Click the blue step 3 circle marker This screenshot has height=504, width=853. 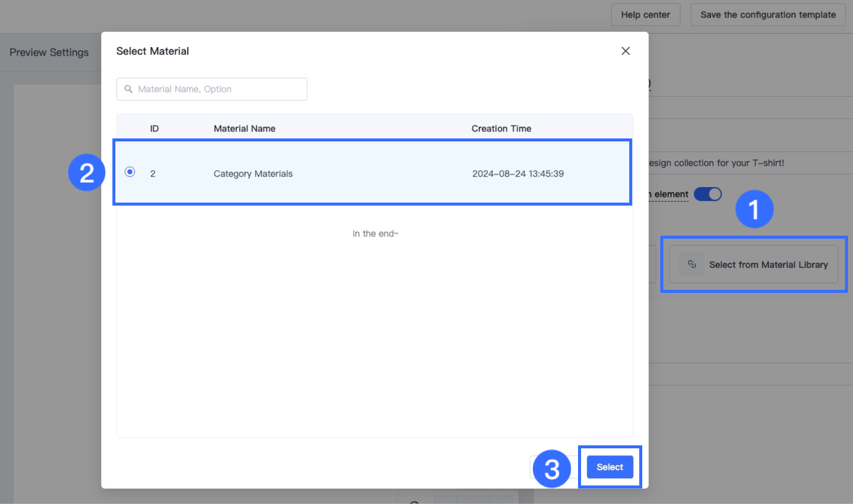(x=551, y=469)
